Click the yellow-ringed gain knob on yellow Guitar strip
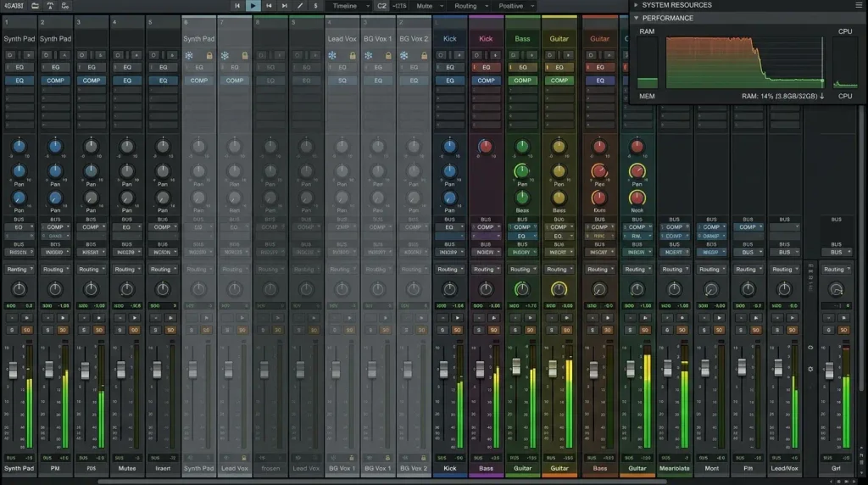 coord(559,289)
